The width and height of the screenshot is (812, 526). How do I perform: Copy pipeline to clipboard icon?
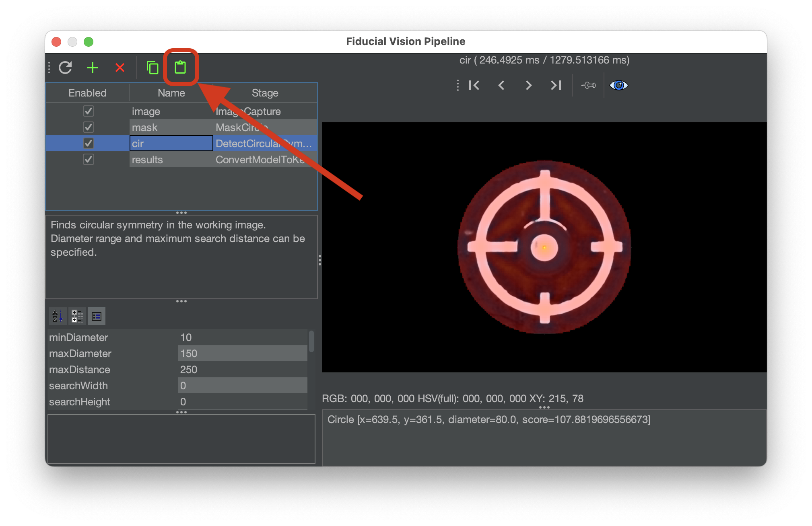pos(152,68)
